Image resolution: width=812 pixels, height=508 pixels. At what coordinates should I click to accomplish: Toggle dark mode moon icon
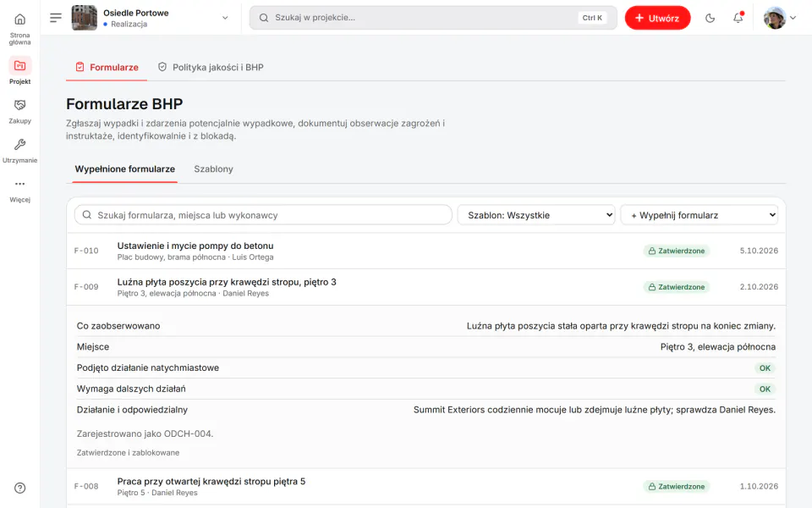click(x=710, y=18)
